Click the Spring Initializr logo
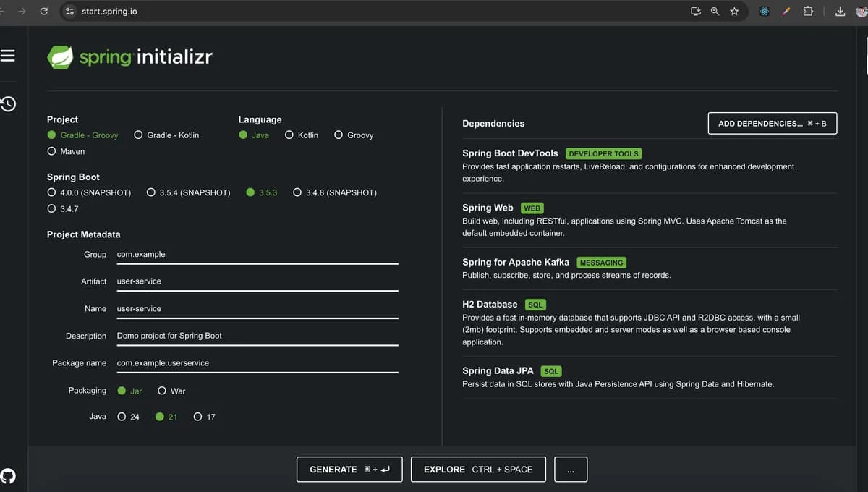Image resolution: width=868 pixels, height=492 pixels. 129,57
